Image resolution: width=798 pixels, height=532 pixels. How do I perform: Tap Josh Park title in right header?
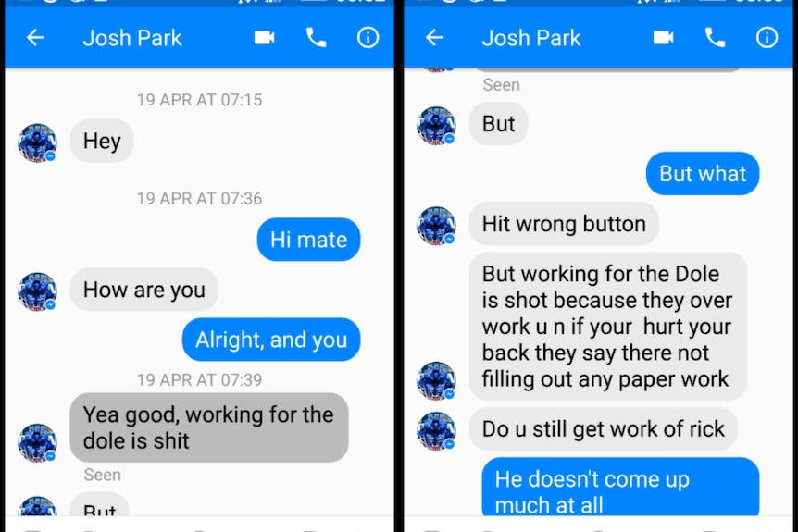point(531,38)
